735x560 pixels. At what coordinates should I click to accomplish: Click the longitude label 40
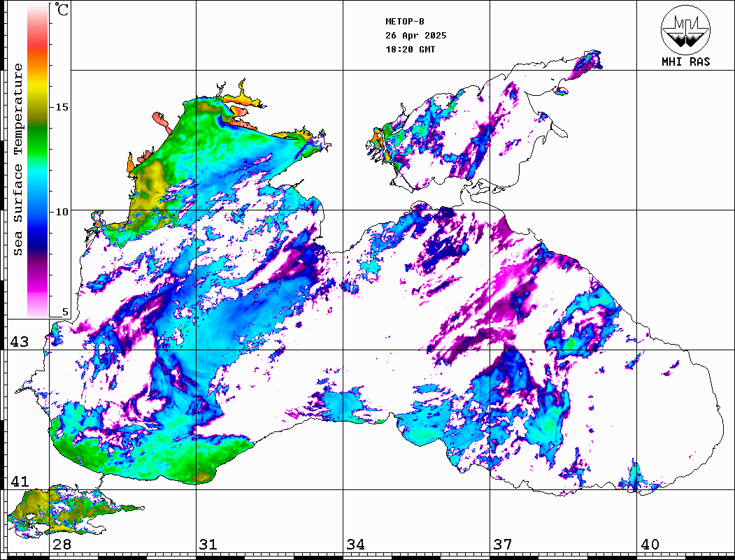point(650,545)
